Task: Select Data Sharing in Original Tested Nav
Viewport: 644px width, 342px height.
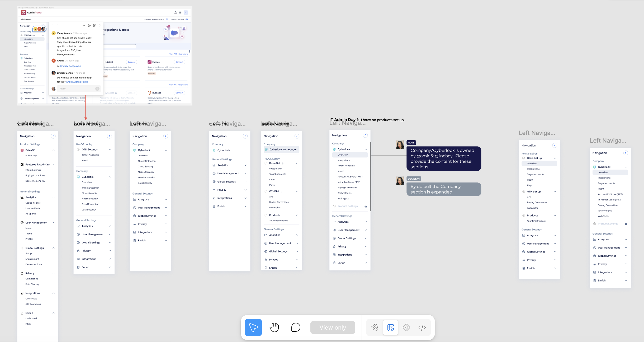Action: [32, 284]
